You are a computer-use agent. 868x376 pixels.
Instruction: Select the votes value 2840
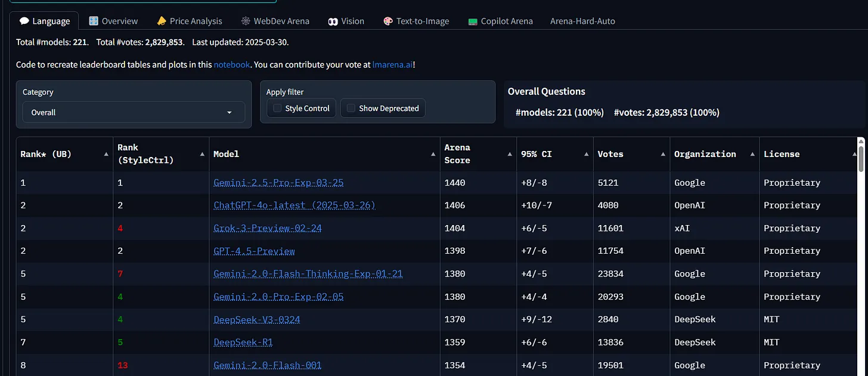(x=608, y=319)
